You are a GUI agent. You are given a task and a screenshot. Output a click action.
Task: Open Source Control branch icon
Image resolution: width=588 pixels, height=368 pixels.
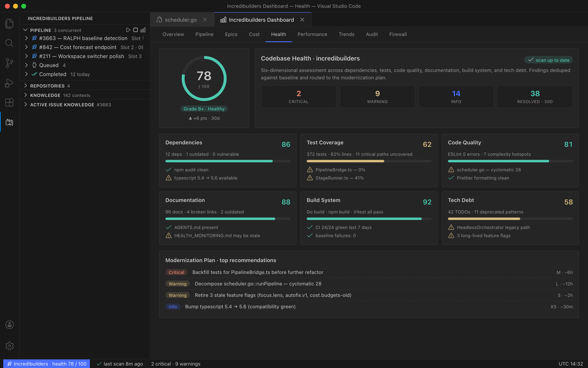9,63
